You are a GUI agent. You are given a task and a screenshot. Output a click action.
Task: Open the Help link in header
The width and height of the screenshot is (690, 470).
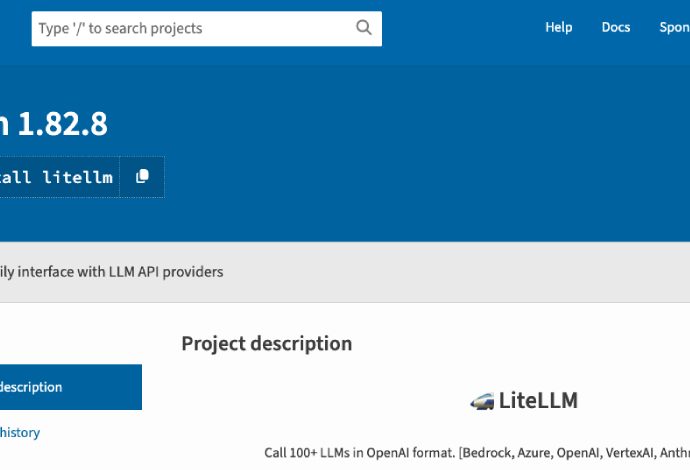(558, 27)
